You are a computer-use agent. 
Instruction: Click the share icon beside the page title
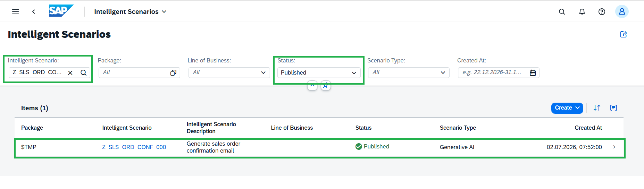pyautogui.click(x=624, y=34)
